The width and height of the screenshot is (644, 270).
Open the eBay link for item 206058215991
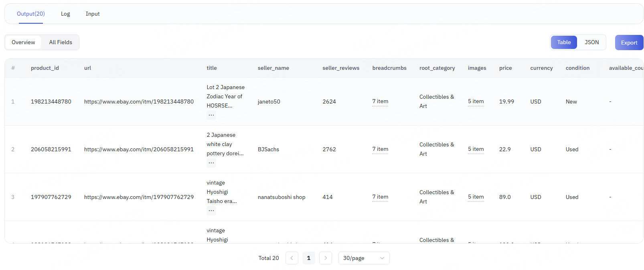click(x=139, y=149)
